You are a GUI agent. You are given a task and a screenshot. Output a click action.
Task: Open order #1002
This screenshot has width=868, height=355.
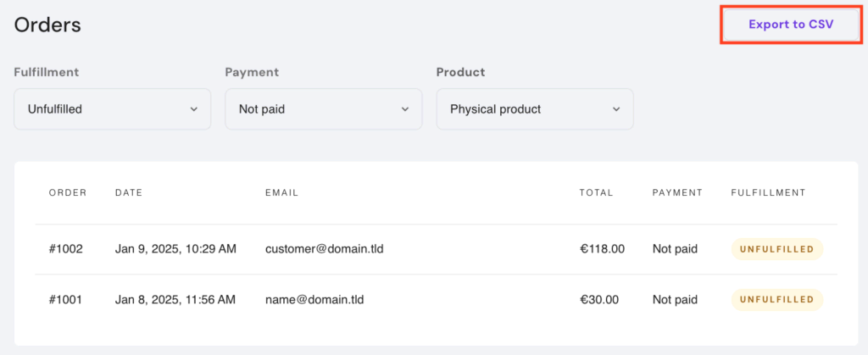pyautogui.click(x=65, y=249)
